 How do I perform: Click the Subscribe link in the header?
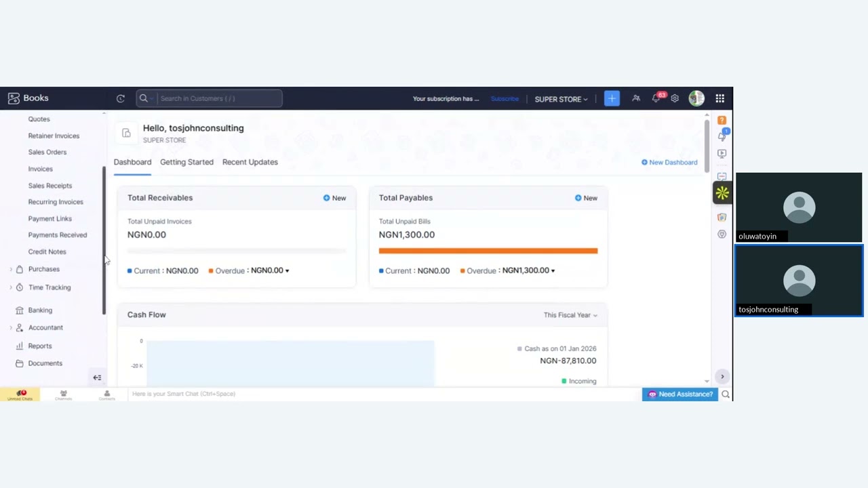(x=505, y=99)
